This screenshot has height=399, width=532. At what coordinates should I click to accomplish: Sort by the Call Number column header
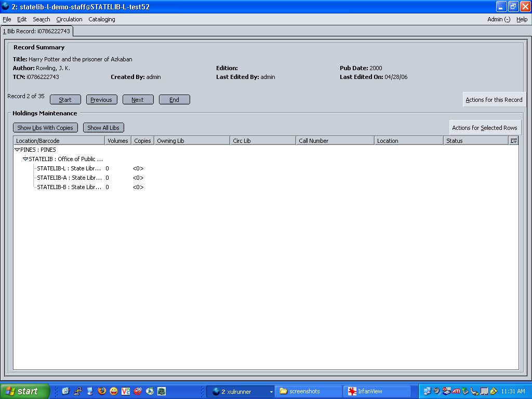(335, 141)
